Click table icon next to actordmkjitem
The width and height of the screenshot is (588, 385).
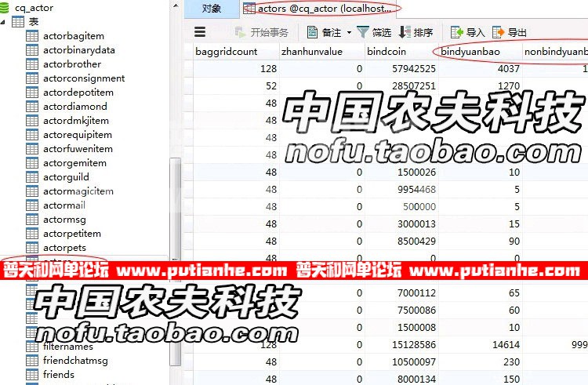click(x=32, y=121)
